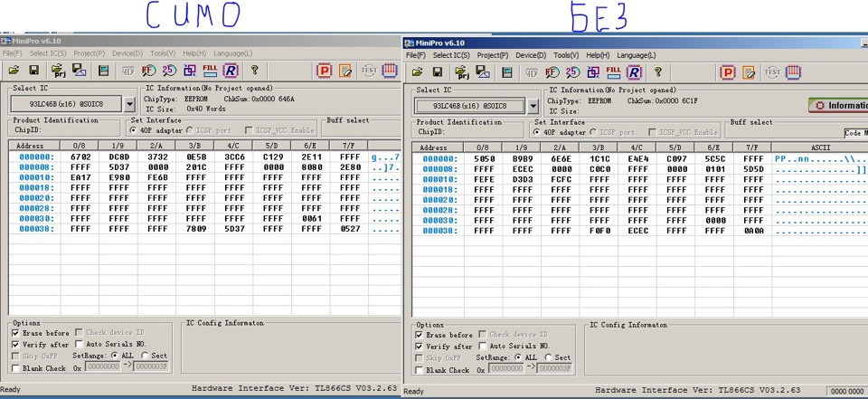Toggle 'Verify after' checkbox in left window

pyautogui.click(x=16, y=345)
